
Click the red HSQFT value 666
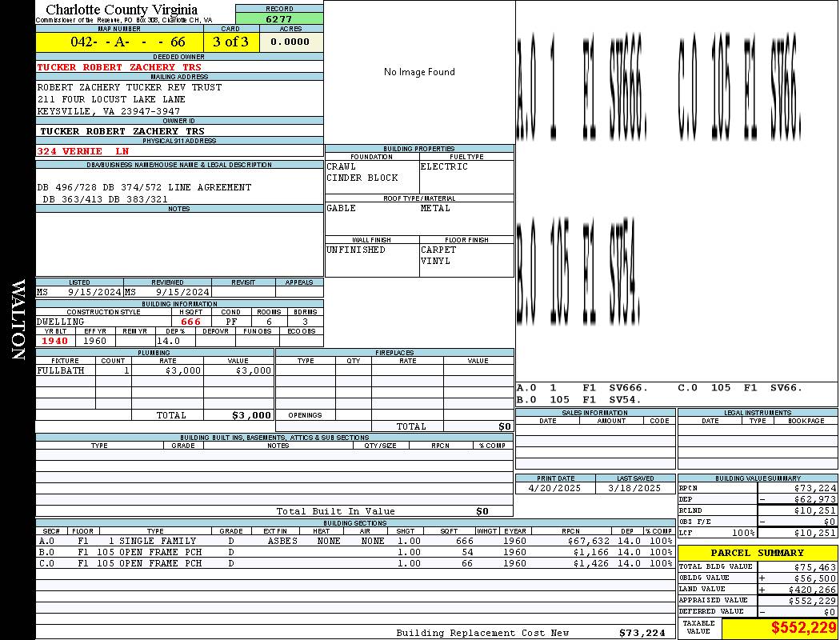(x=190, y=322)
